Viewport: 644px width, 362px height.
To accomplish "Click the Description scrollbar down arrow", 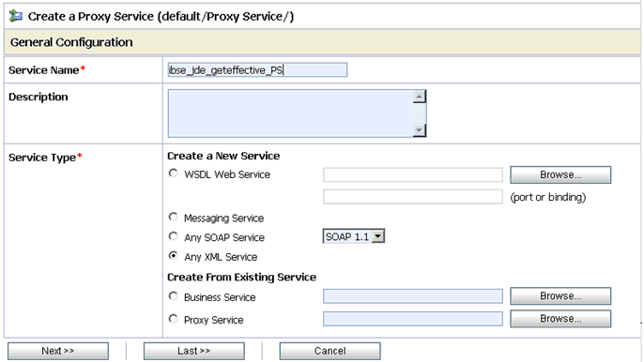I will (x=419, y=130).
